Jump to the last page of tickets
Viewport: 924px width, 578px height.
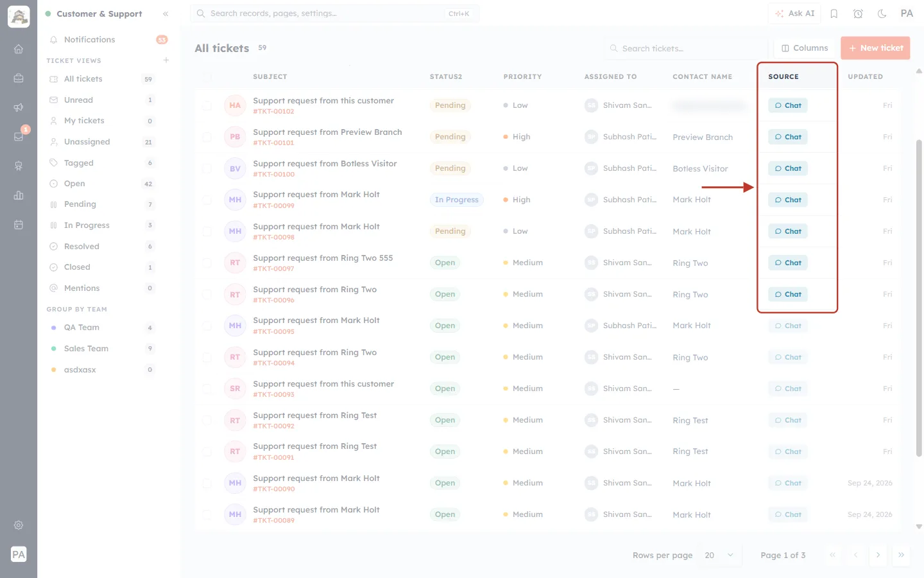tap(901, 555)
